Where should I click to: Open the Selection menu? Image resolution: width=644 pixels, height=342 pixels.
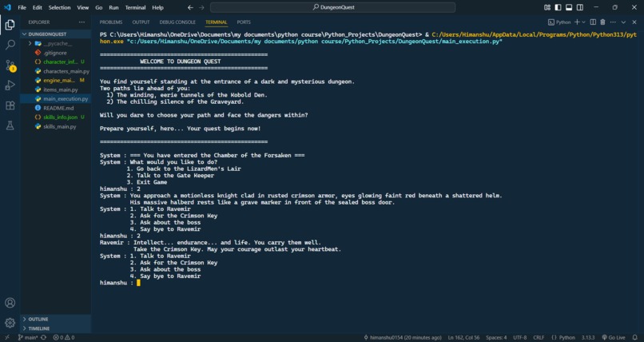[x=59, y=7]
